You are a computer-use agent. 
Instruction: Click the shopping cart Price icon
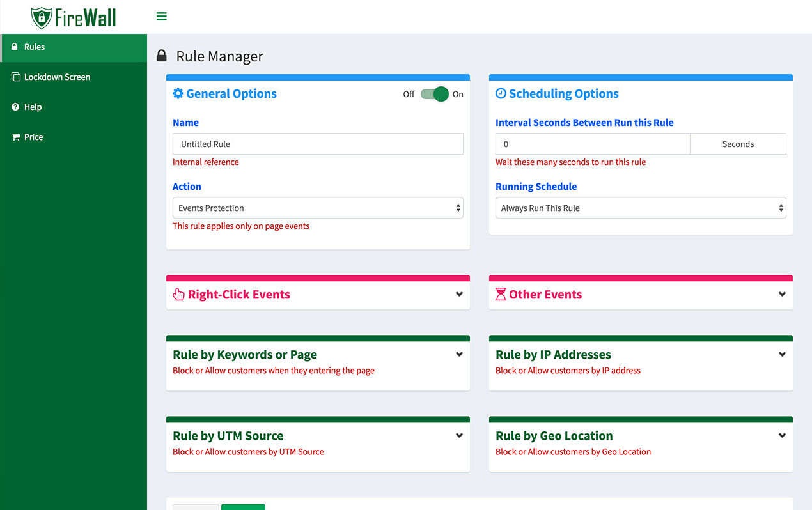pos(15,137)
